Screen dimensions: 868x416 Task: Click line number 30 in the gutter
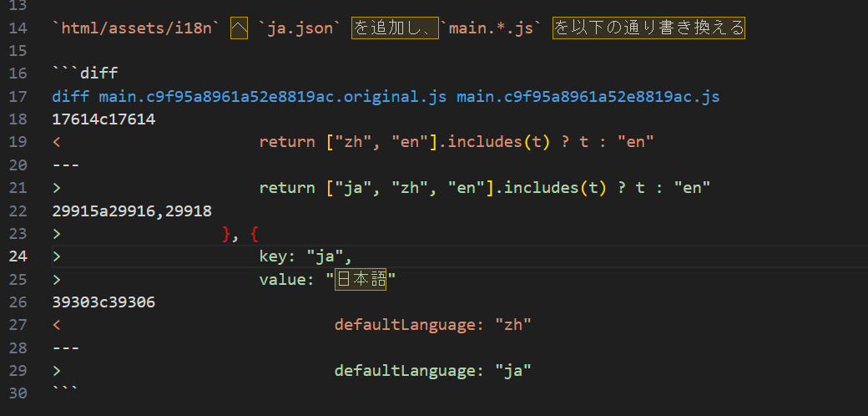point(18,393)
